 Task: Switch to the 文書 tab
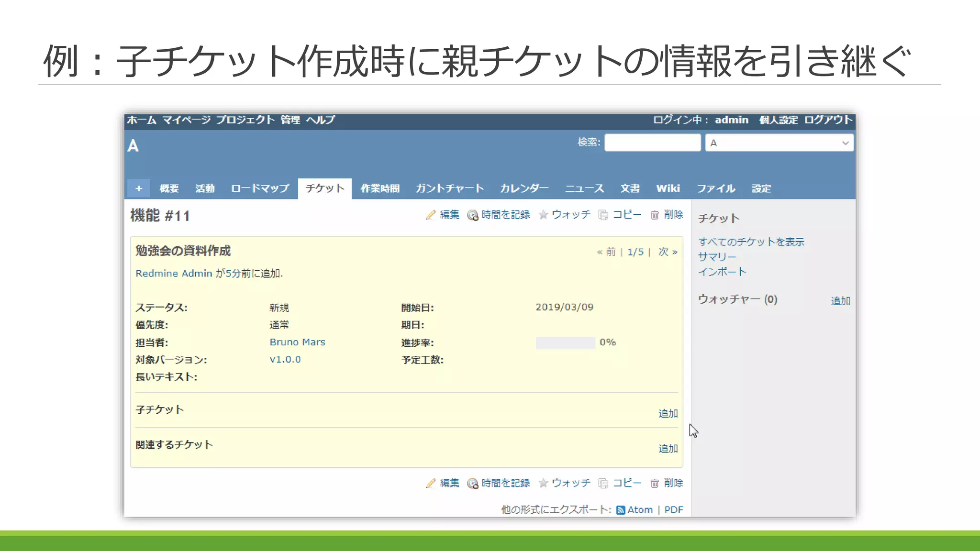pos(630,188)
